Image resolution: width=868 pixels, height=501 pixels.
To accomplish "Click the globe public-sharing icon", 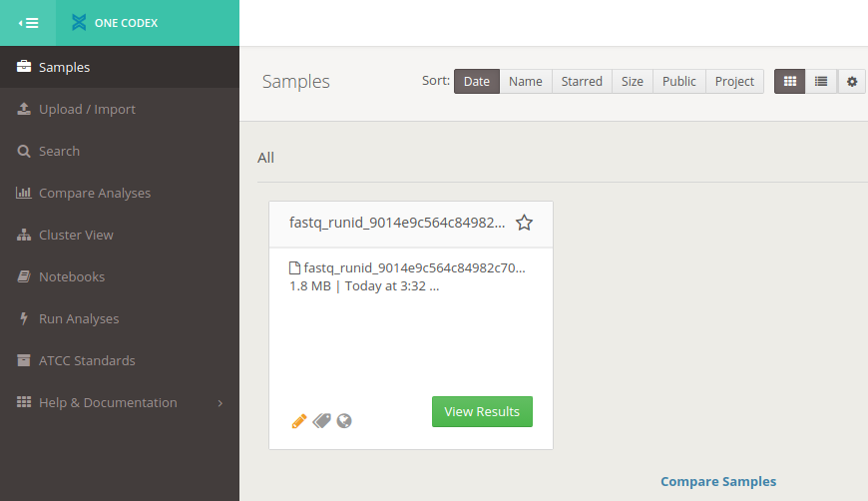I will 344,421.
